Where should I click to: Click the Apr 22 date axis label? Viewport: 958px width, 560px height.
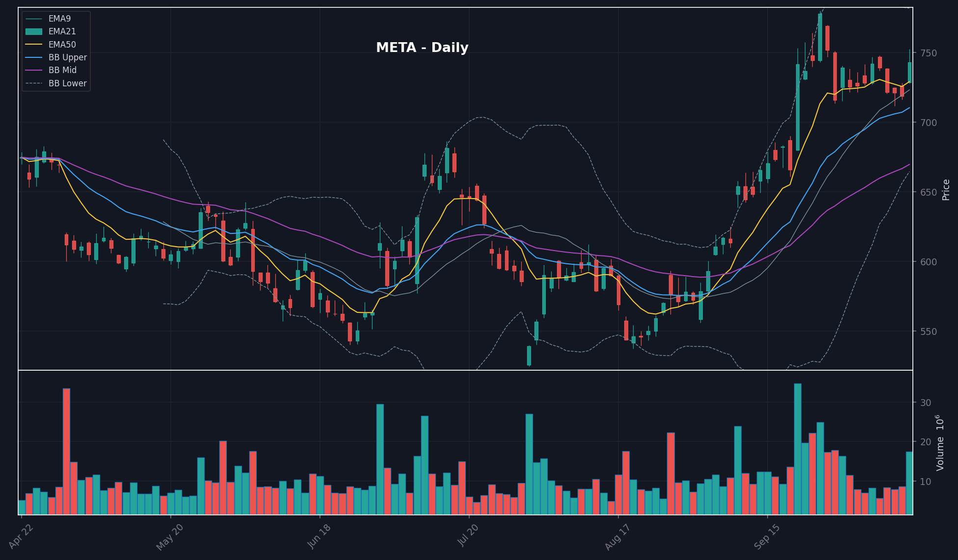click(x=21, y=536)
